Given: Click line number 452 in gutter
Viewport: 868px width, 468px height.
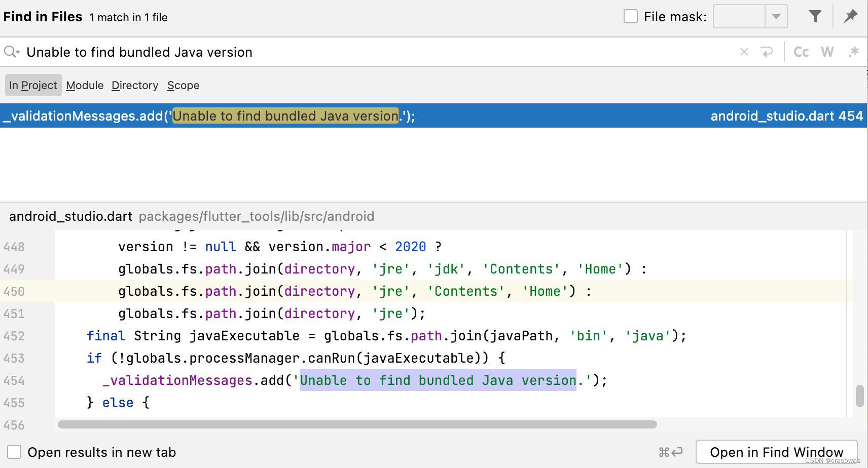Looking at the screenshot, I should coord(14,336).
